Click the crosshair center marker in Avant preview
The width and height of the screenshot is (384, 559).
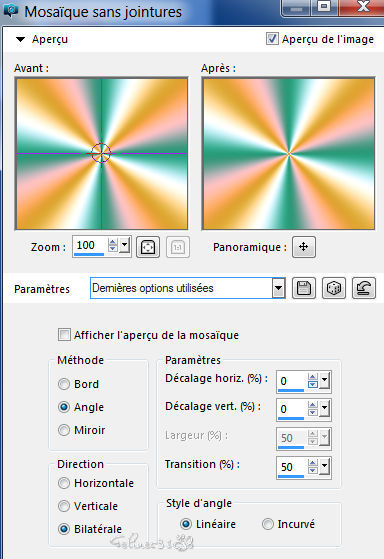(x=101, y=153)
